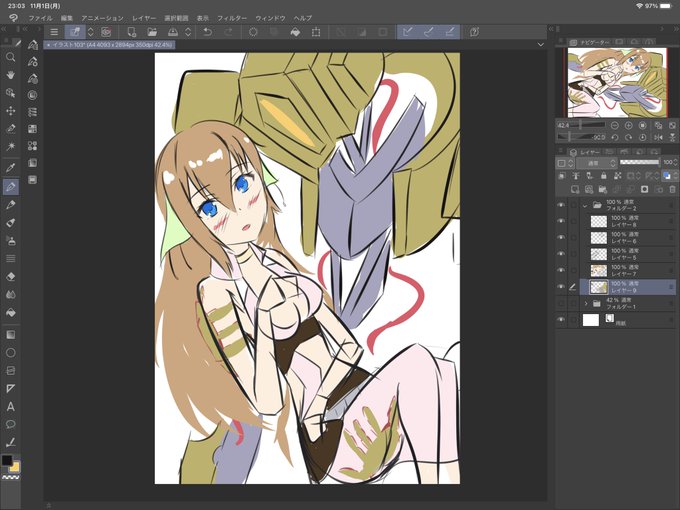Select the Zoom magnifier tool

11,57
